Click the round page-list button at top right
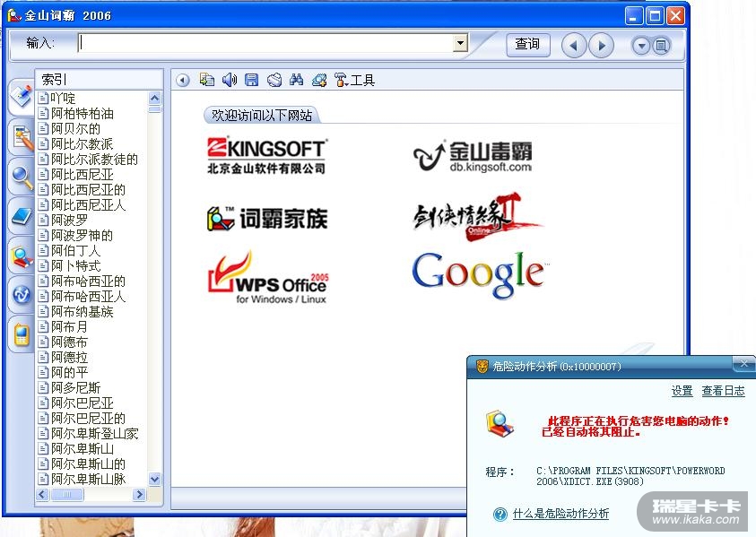The height and width of the screenshot is (537, 756). tap(661, 47)
